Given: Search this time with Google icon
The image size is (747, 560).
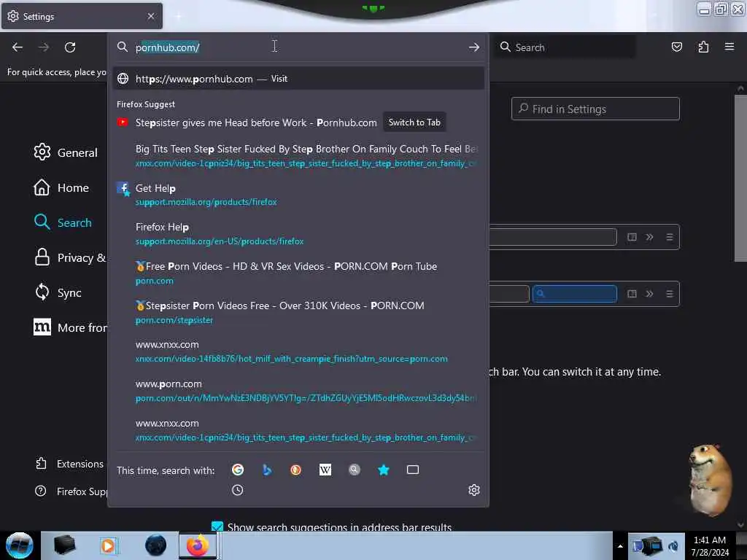Looking at the screenshot, I should point(237,470).
